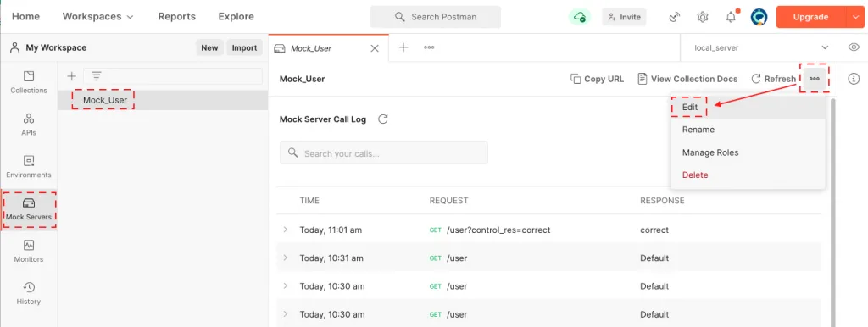Click the sidebar filter input field
Screen dimensions: 868x327
coord(173,76)
